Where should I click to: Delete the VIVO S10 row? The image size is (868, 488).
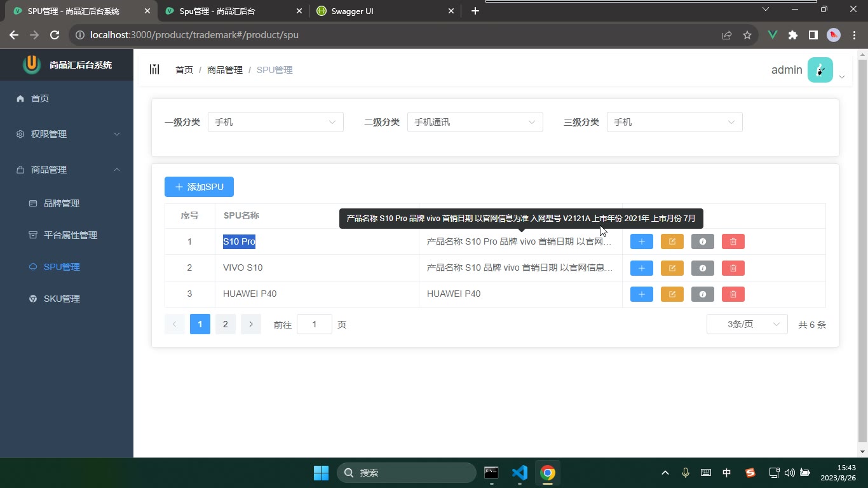tap(733, 268)
